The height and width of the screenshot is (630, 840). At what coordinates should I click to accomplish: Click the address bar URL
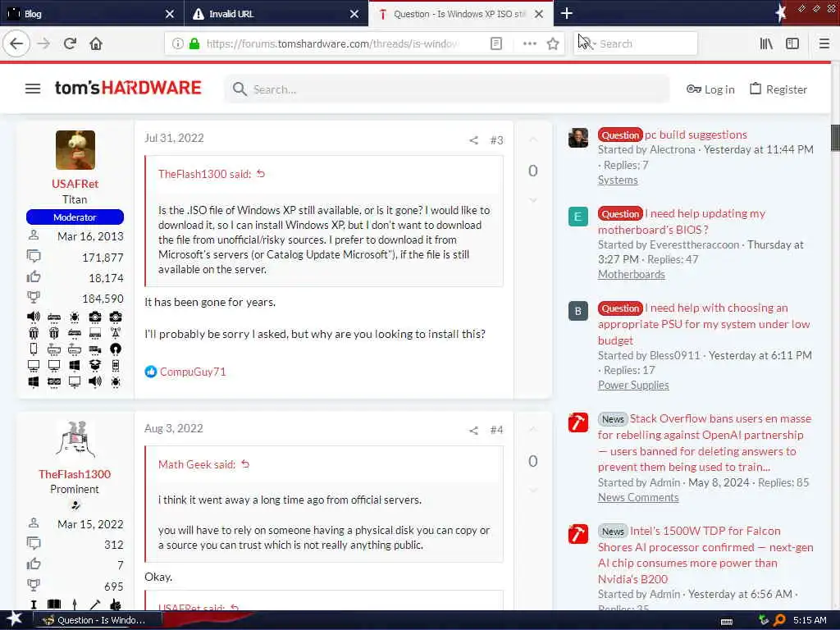click(332, 43)
